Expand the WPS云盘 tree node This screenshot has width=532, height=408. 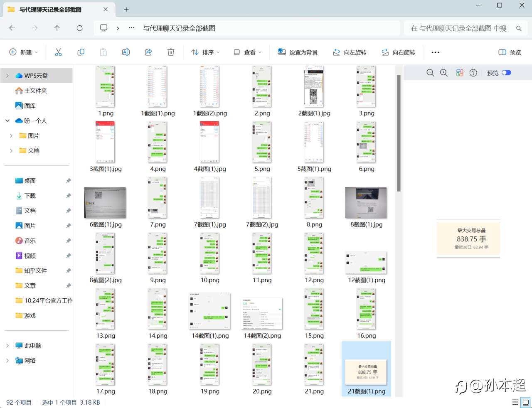(x=7, y=76)
